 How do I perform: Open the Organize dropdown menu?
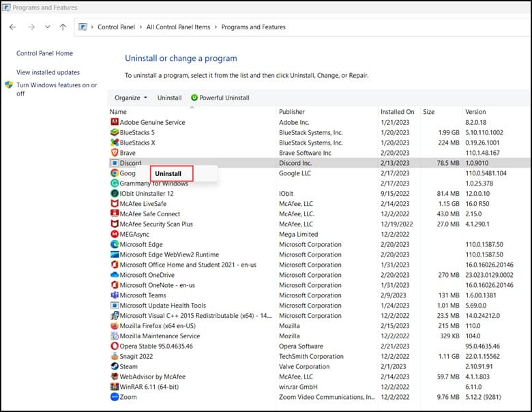(x=130, y=98)
